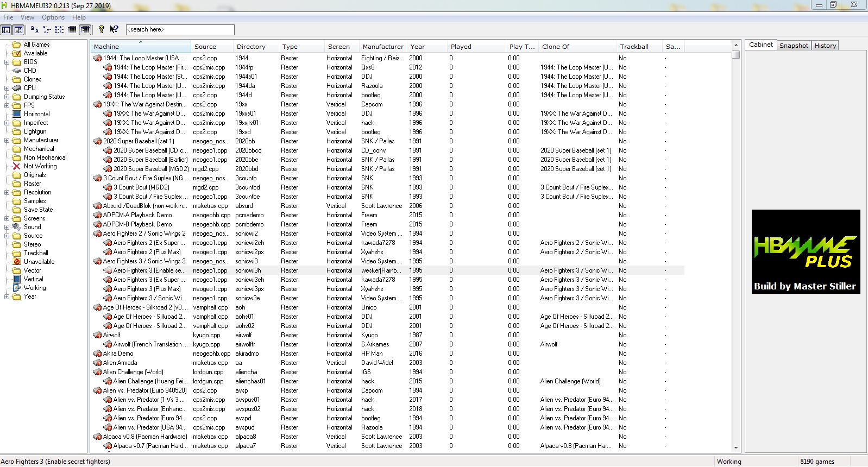Click the Absurd/QuadBlok game icon
The width and height of the screenshot is (868, 467).
coord(98,206)
